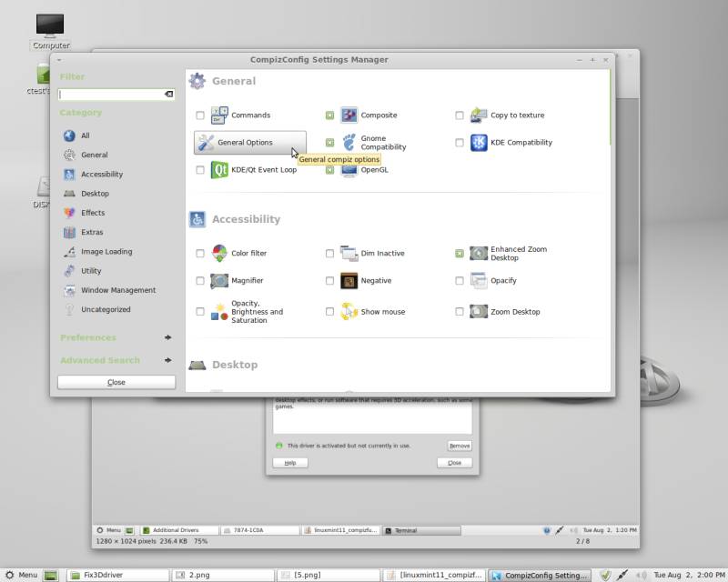
Task: Select the Extras category
Action: coord(84,232)
